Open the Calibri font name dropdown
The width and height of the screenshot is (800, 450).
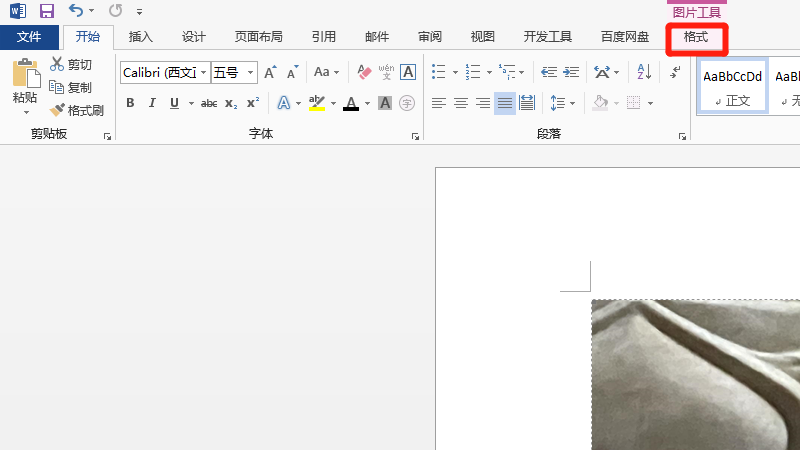click(x=204, y=72)
